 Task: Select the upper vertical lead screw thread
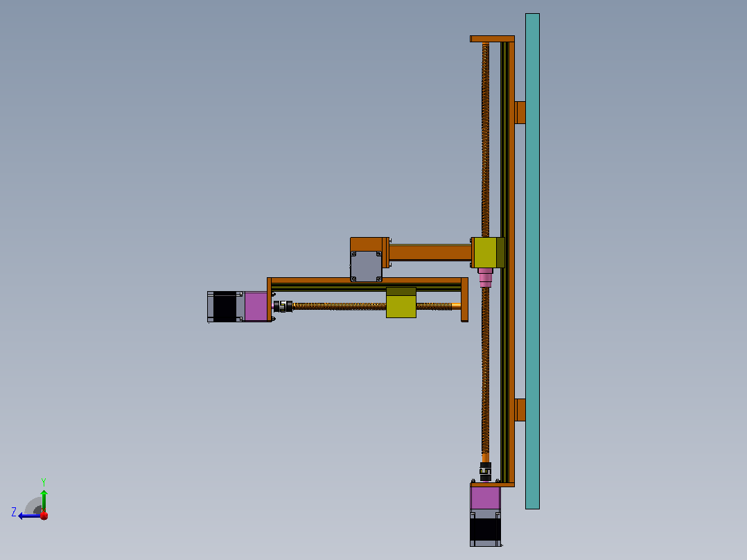486,140
